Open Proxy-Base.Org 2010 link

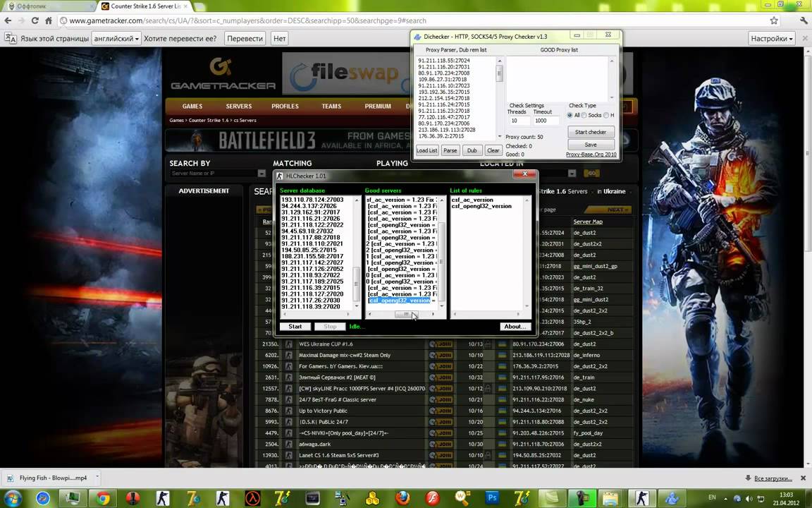point(591,155)
